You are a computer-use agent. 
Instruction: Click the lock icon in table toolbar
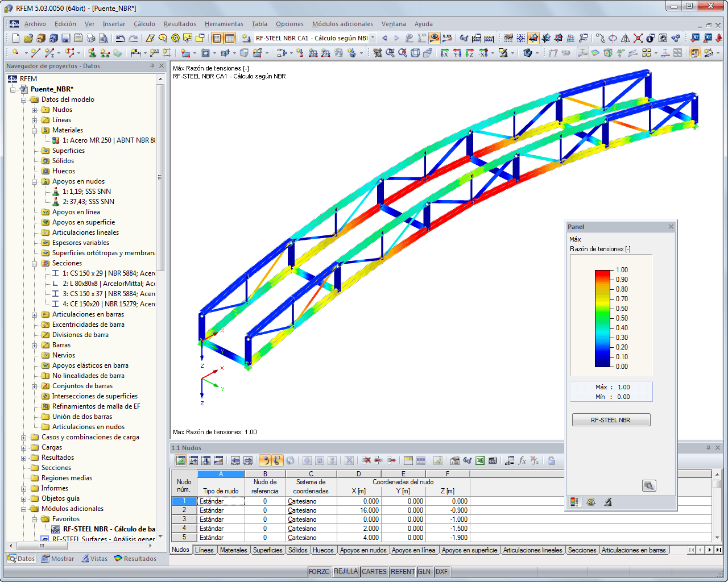click(551, 460)
